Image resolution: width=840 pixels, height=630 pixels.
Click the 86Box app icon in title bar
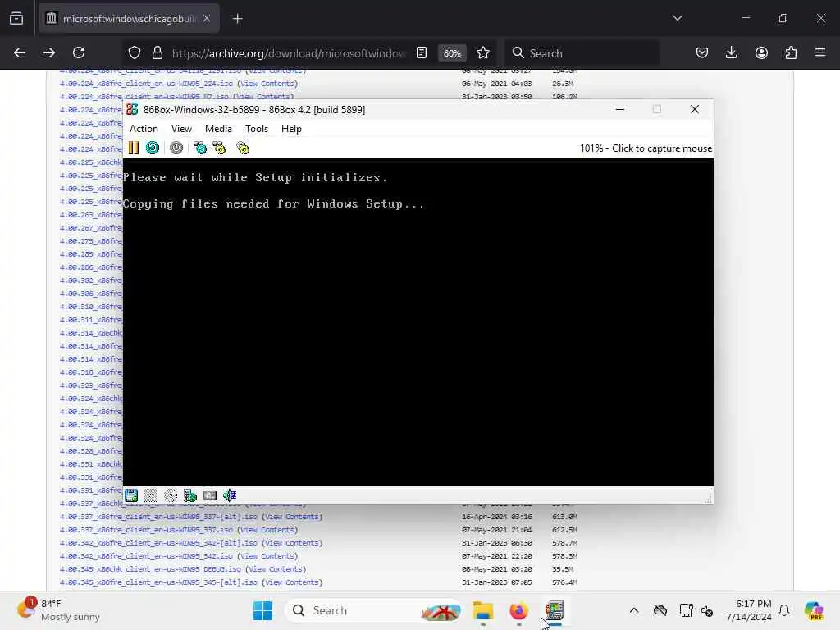point(132,109)
